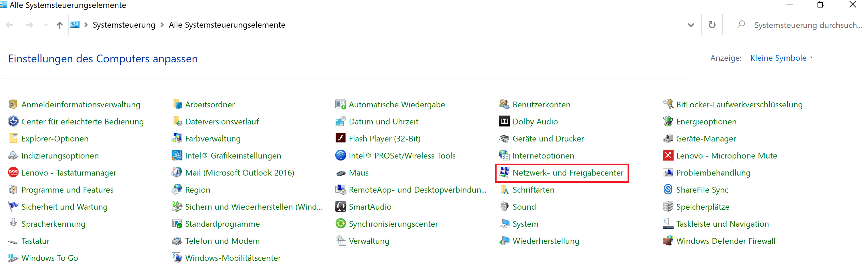Expand the chevron before Systemsteuerung breadcrumb
The width and height of the screenshot is (868, 271).
click(86, 25)
